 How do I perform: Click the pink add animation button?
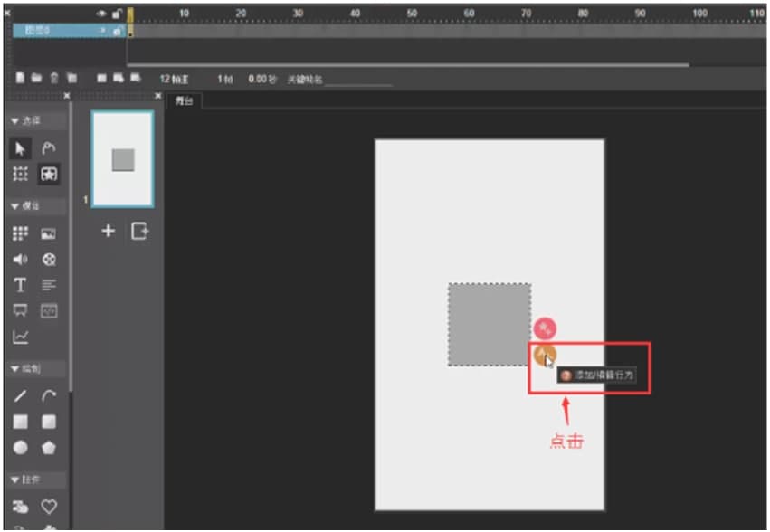click(544, 329)
